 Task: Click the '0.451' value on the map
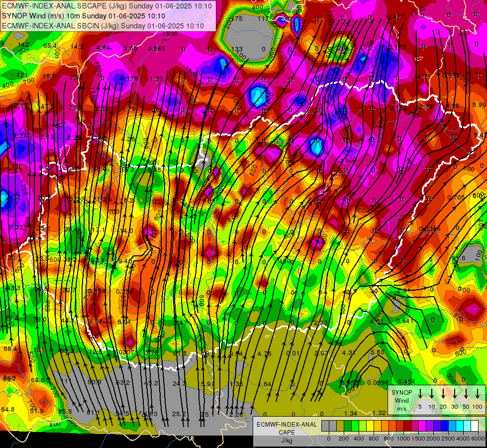tap(406, 381)
